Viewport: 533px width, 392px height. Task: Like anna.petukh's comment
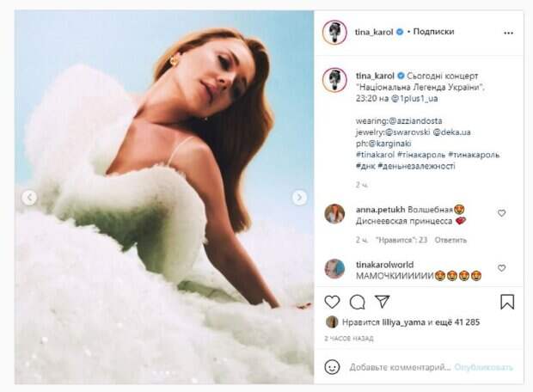502,213
